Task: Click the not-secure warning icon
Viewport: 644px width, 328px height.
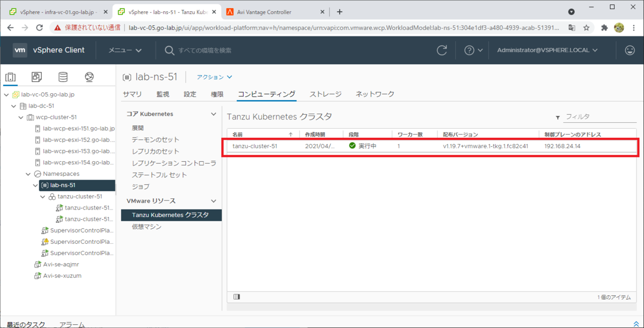Action: click(x=57, y=27)
